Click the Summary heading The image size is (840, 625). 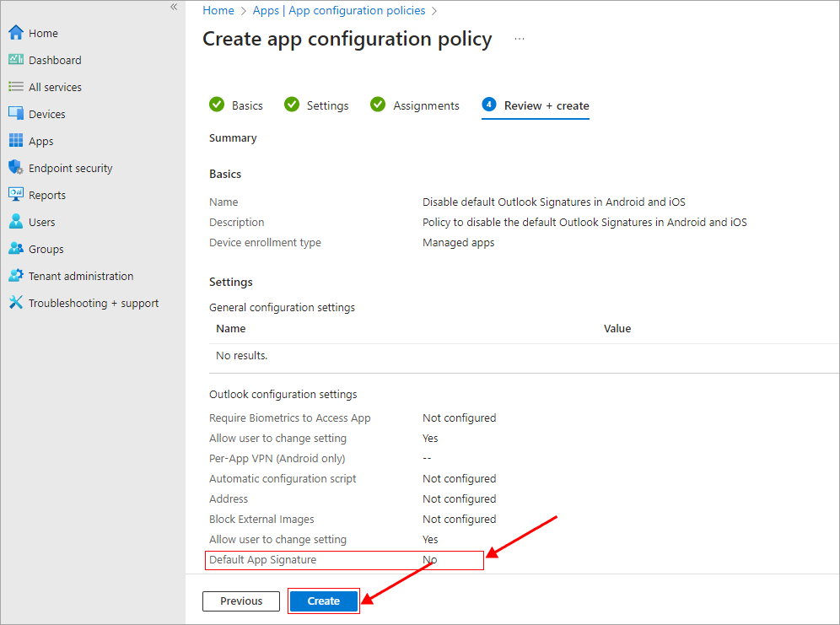coord(233,138)
